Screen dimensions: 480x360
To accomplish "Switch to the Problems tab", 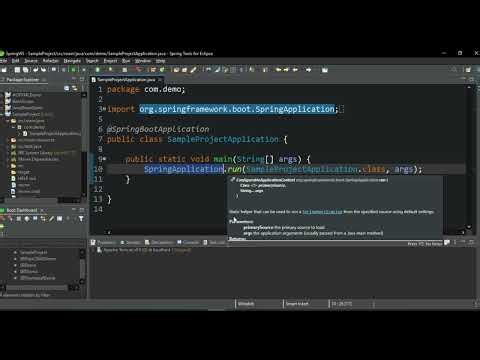I will [103, 242].
